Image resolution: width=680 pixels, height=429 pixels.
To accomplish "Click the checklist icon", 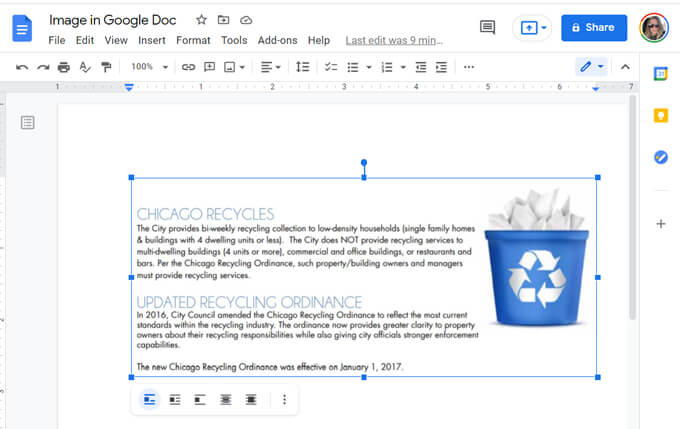I will pos(331,67).
